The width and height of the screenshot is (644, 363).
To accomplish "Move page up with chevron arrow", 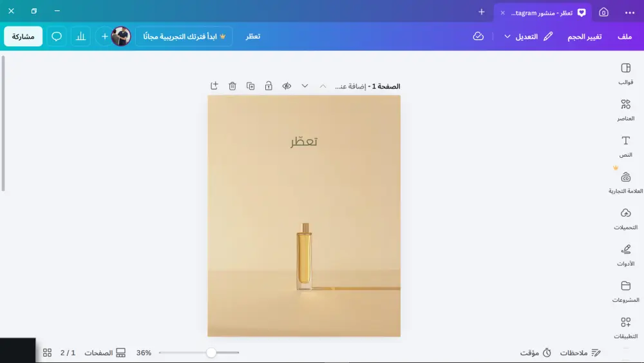I will [323, 86].
